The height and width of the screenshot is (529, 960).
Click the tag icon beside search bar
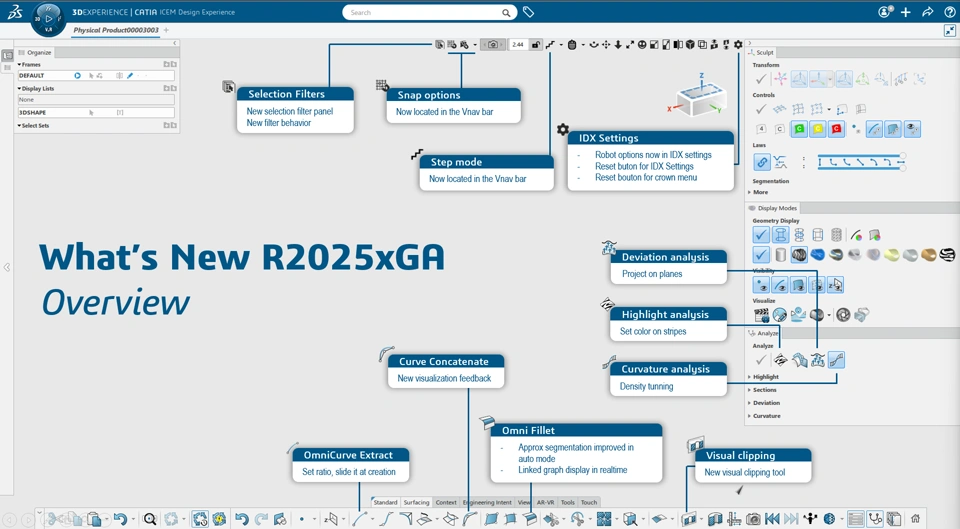tap(528, 12)
